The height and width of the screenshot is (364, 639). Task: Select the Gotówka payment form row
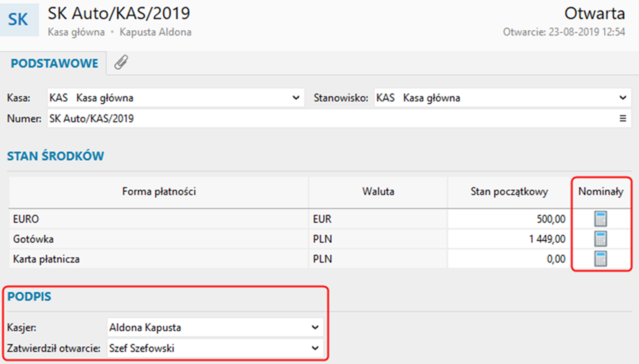[159, 239]
